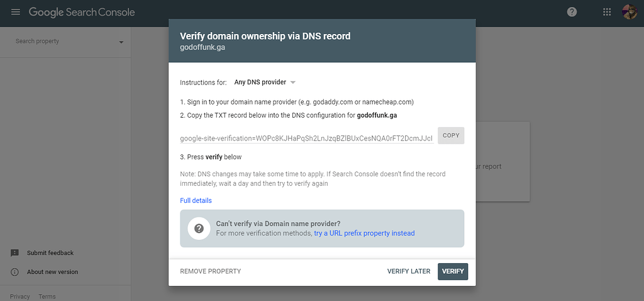Viewport: 644px width, 301px height.
Task: Expand the Search property dropdown
Action: 121,42
